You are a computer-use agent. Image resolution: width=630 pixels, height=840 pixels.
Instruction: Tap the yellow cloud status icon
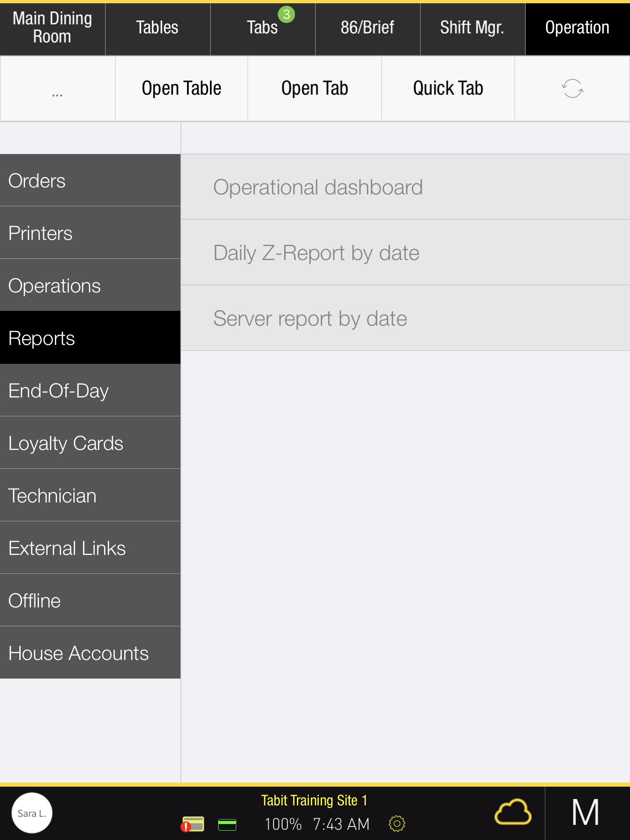tap(513, 812)
